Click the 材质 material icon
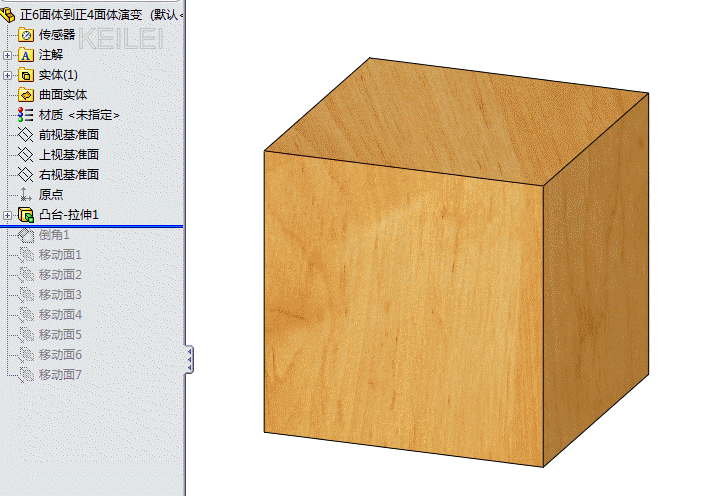This screenshot has width=716, height=496. (26, 115)
